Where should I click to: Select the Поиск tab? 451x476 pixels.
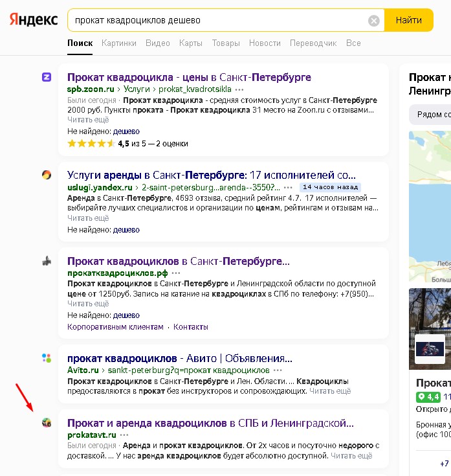point(80,43)
